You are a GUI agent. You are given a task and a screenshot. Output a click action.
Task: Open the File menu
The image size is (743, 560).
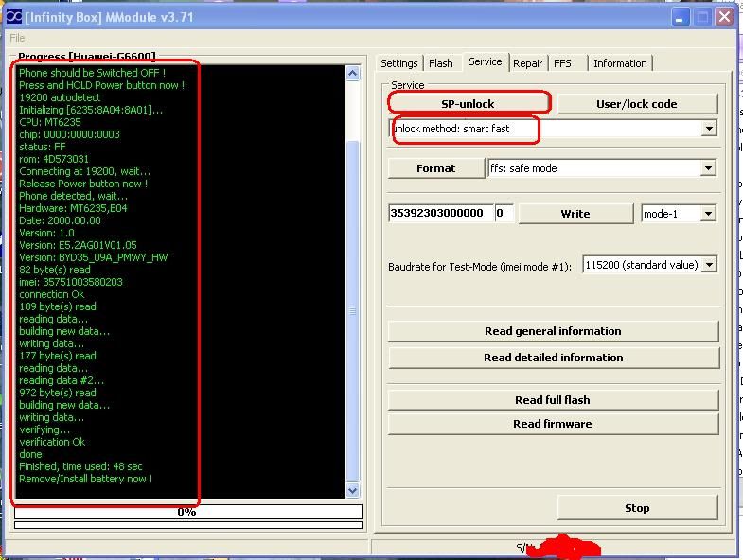point(17,38)
